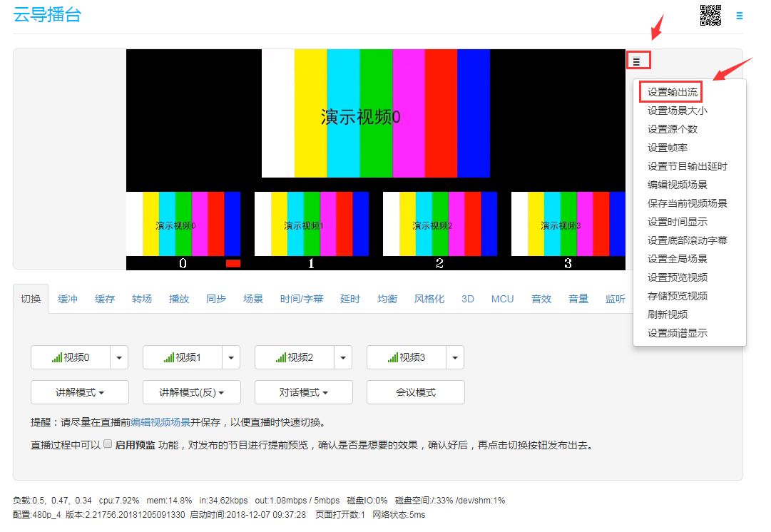This screenshot has width=771, height=532.
Task: Switch output to 视频2 button
Action: 295,357
